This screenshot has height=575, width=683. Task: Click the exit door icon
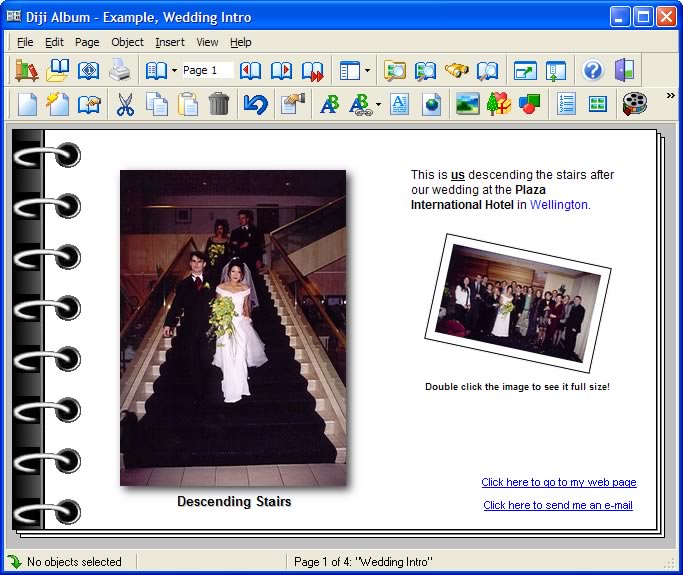(624, 70)
